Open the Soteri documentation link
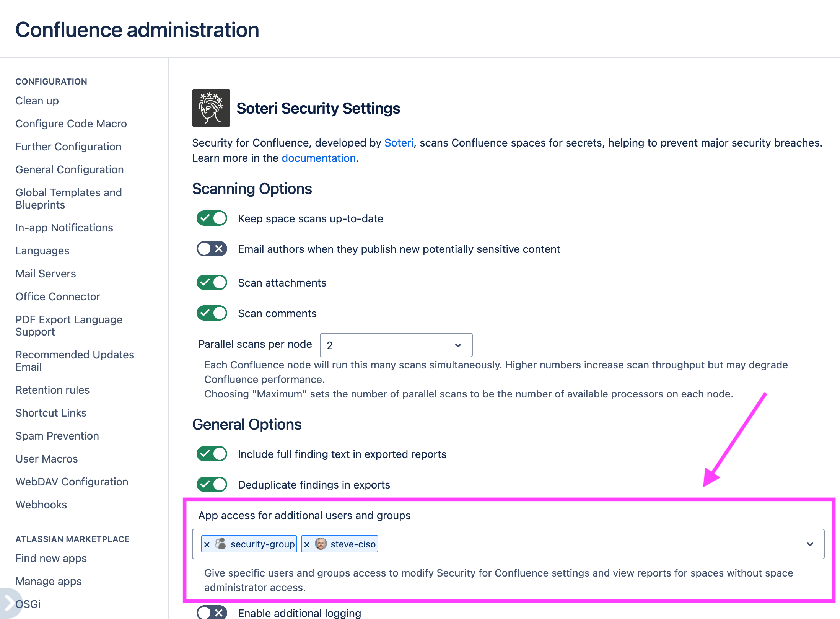The width and height of the screenshot is (840, 619). point(318,158)
